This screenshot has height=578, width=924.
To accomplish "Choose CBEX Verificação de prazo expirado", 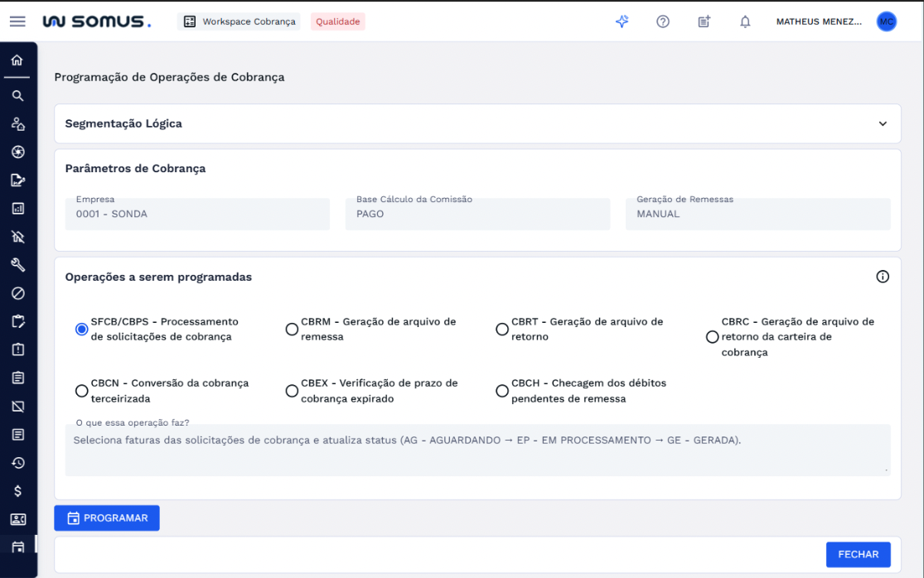I will (x=292, y=391).
